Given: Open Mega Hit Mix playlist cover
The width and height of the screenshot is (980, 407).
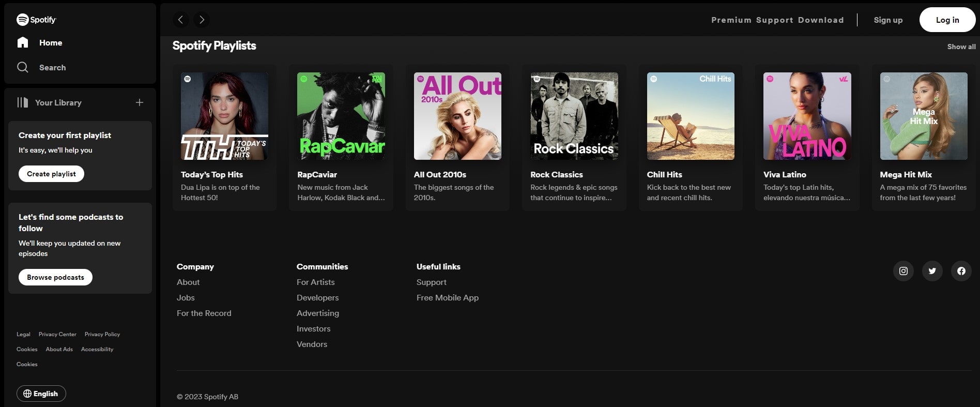Looking at the screenshot, I should point(924,116).
